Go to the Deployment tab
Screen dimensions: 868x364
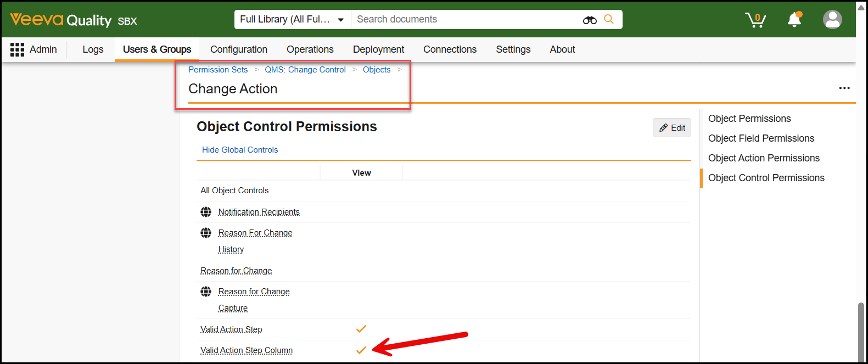(378, 49)
